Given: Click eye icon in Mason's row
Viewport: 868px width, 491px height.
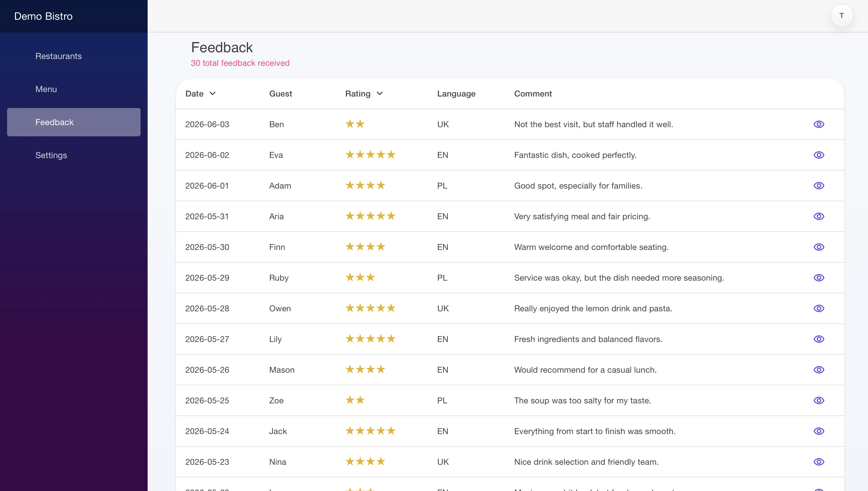Looking at the screenshot, I should pyautogui.click(x=819, y=370).
